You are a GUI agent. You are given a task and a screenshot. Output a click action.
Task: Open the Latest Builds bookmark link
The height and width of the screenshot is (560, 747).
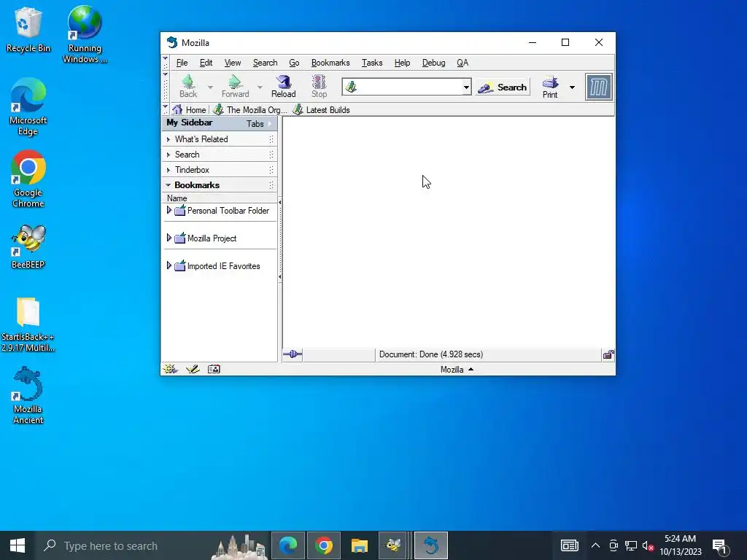click(x=321, y=109)
